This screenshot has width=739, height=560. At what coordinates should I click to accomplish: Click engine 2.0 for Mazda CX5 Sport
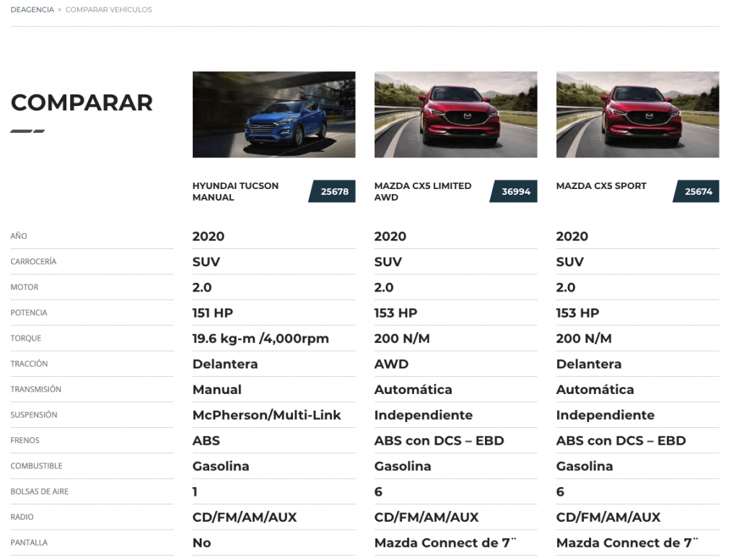[x=566, y=287]
